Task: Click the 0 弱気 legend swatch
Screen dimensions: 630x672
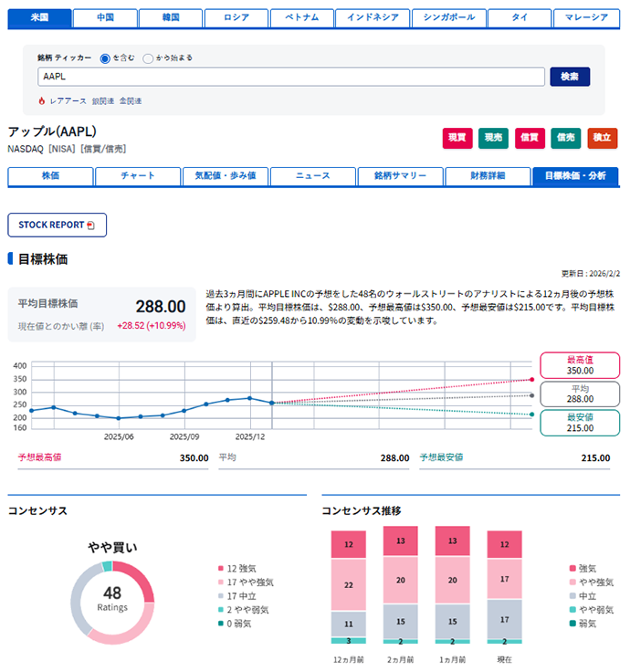Action: click(x=221, y=623)
